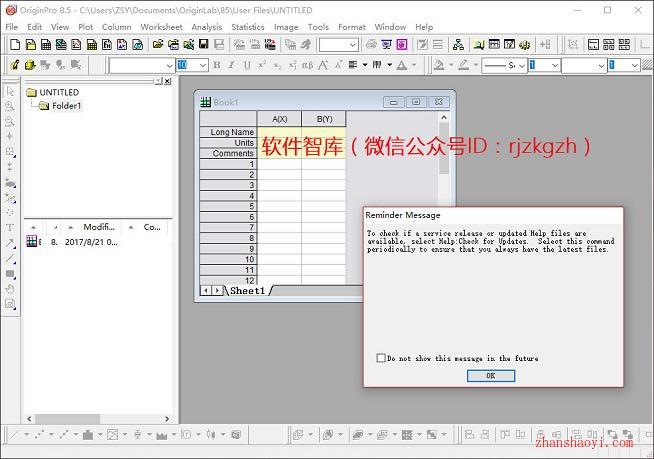Open the Plot menu
The width and height of the screenshot is (654, 459).
click(86, 27)
